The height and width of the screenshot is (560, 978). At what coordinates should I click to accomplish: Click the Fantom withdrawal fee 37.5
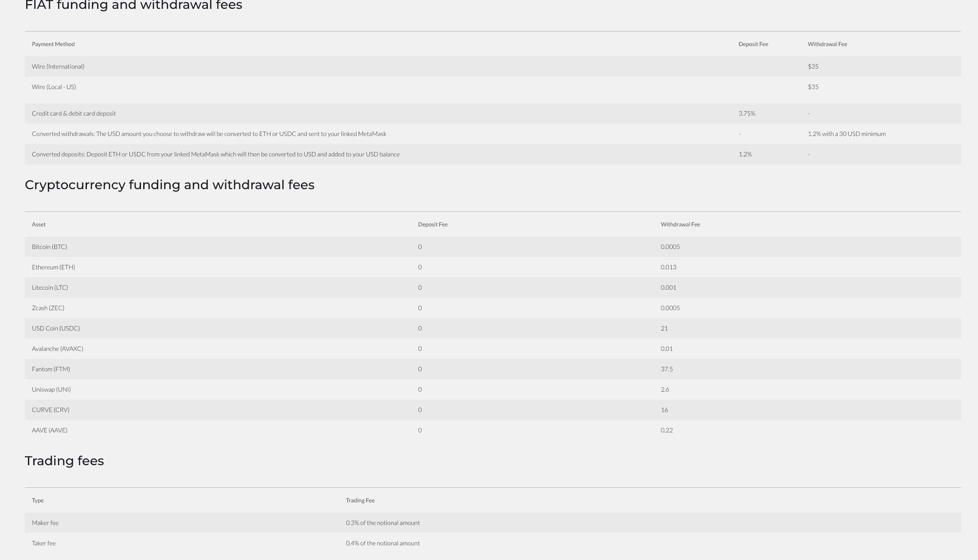click(666, 369)
